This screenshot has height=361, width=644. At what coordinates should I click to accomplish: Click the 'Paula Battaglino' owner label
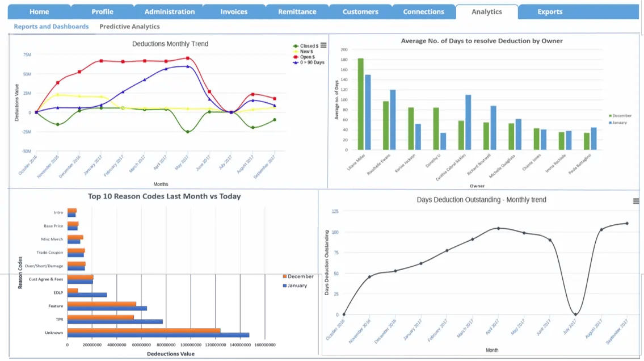pyautogui.click(x=580, y=164)
